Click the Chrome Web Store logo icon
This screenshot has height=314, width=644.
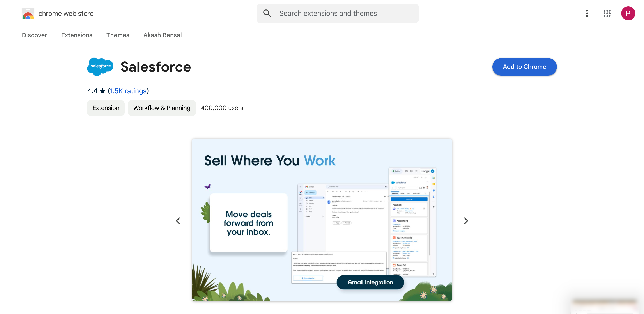28,14
